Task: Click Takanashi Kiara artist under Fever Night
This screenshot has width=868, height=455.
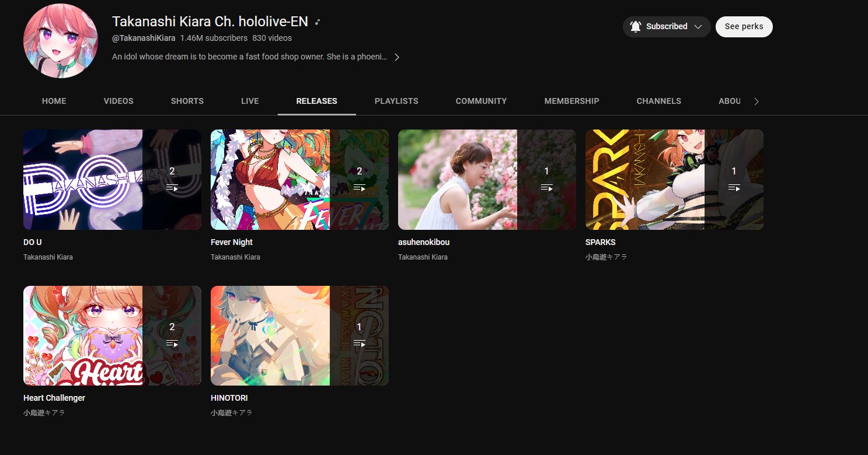Action: click(236, 257)
